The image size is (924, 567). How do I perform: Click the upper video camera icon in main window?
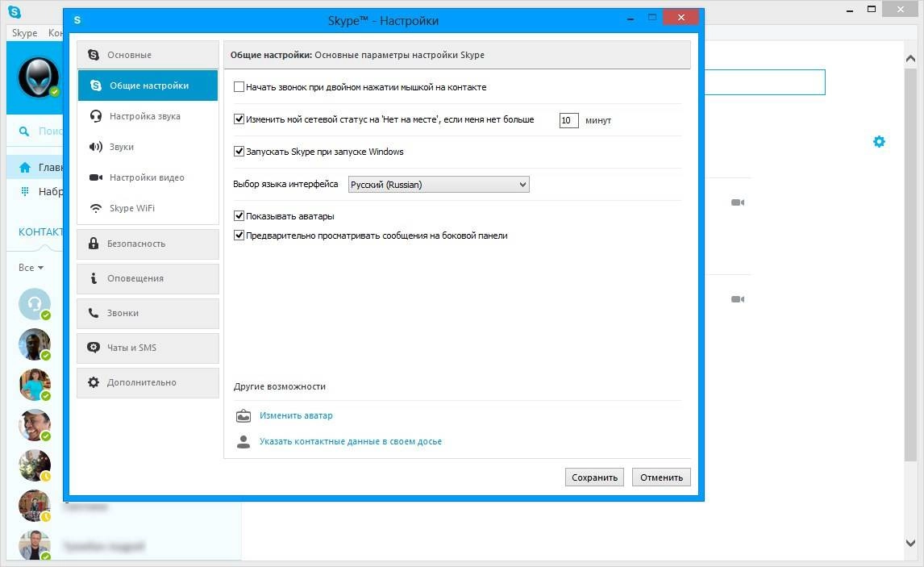(x=738, y=202)
